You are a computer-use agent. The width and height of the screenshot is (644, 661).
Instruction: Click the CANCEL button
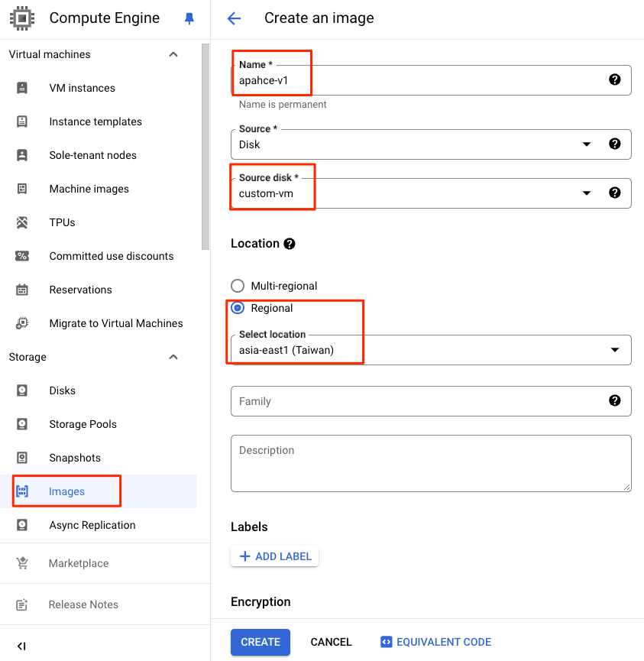coord(331,642)
